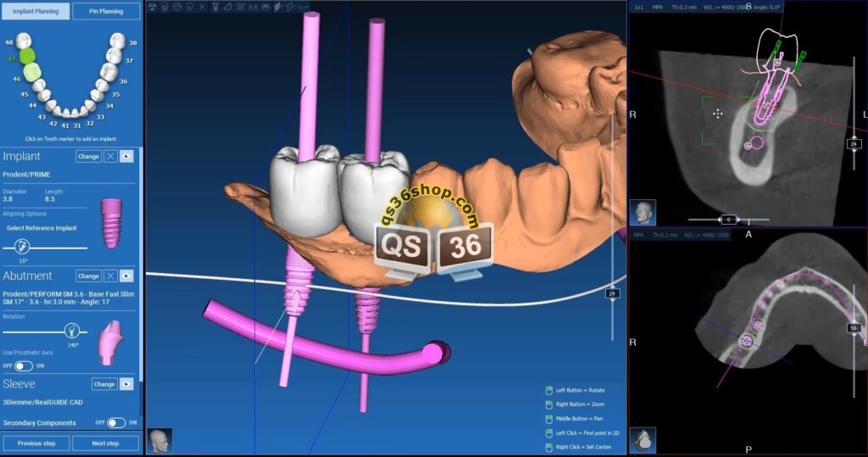Toggle Use Prosthetic Axis switch
Image resolution: width=868 pixels, height=457 pixels.
click(x=23, y=365)
